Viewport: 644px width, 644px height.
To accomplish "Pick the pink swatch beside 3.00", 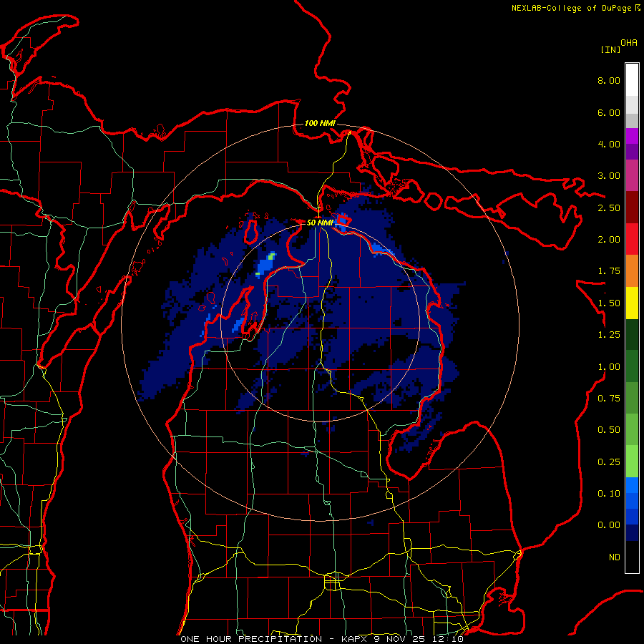I will point(632,175).
